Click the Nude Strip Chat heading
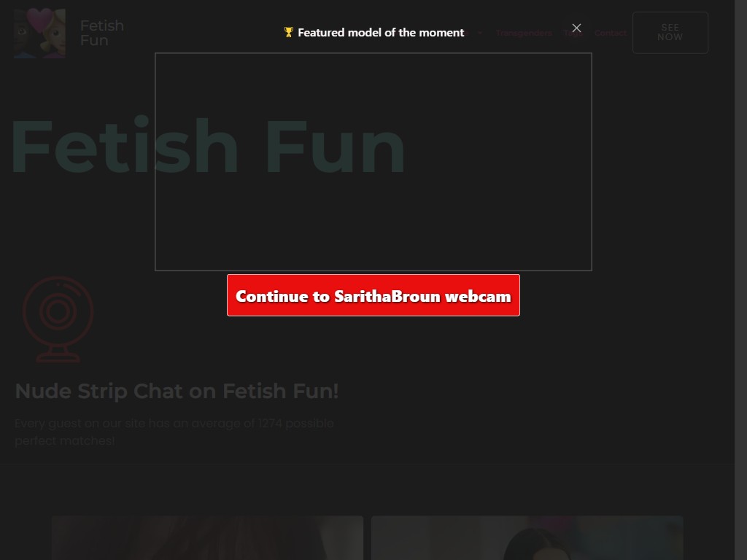 pos(177,392)
